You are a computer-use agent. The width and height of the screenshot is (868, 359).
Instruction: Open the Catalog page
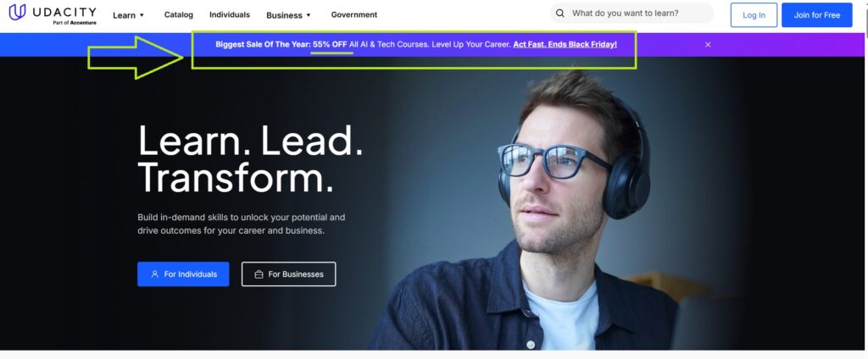coord(179,15)
